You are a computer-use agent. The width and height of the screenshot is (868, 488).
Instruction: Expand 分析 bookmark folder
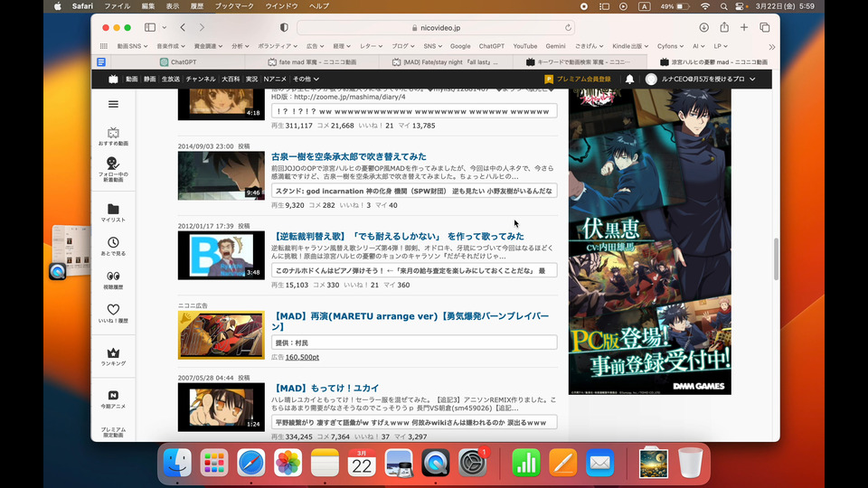tap(241, 46)
